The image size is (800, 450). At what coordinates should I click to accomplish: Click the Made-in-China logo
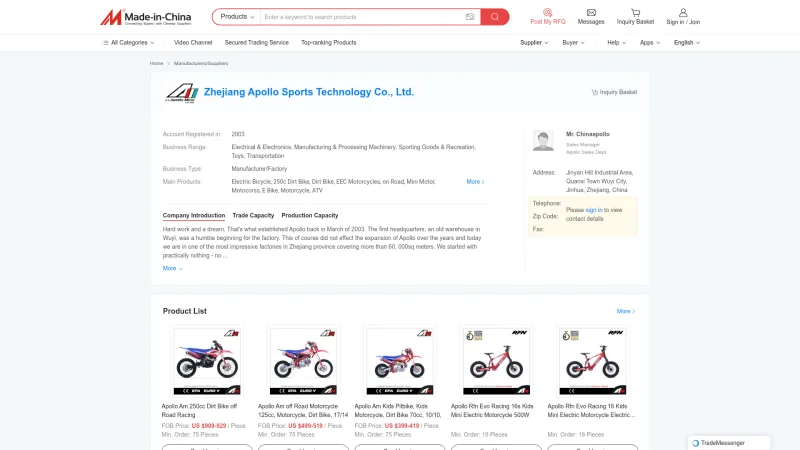pos(145,17)
